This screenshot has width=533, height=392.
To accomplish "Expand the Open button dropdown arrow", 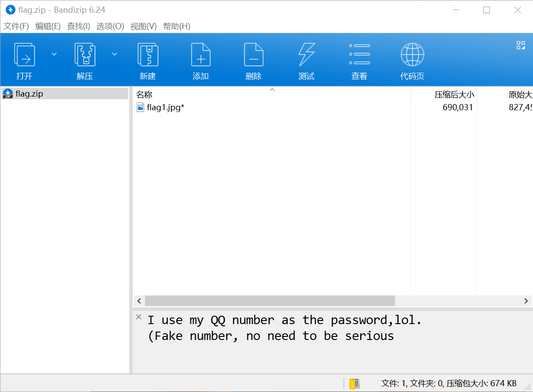I will tap(54, 54).
